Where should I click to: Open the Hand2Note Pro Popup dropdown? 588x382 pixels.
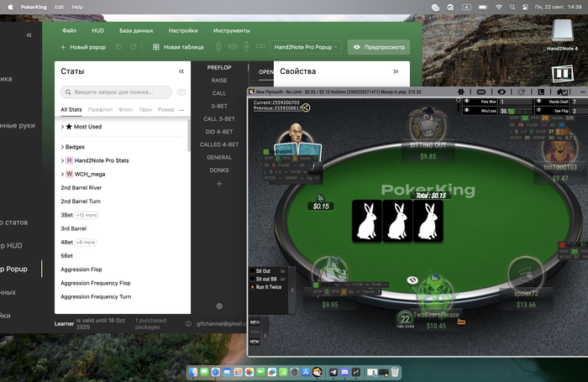(306, 47)
